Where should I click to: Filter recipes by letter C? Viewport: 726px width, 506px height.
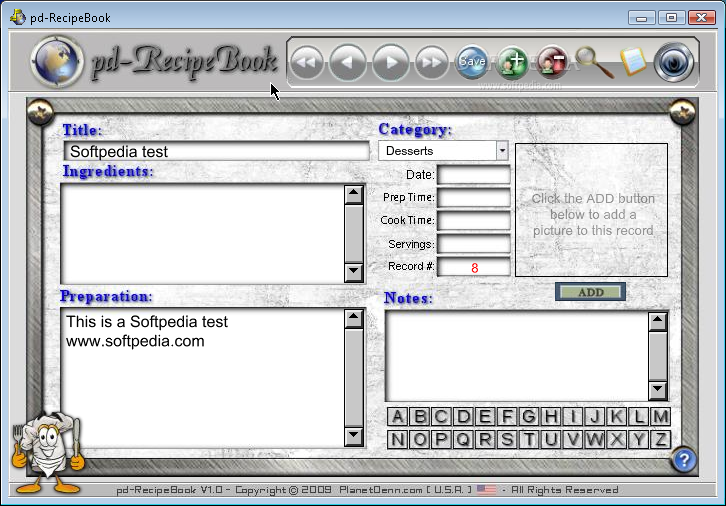tap(441, 417)
